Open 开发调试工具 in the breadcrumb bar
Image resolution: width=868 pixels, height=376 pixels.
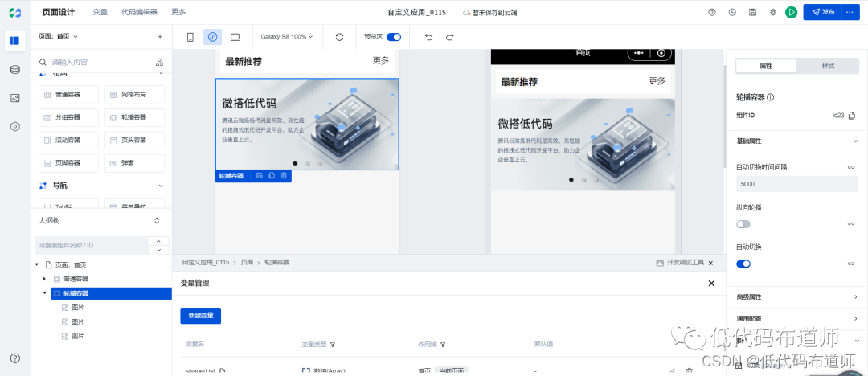point(681,263)
